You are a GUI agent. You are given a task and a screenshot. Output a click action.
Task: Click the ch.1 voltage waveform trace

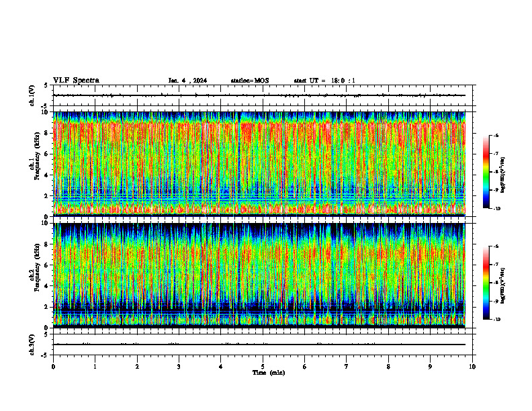click(259, 95)
